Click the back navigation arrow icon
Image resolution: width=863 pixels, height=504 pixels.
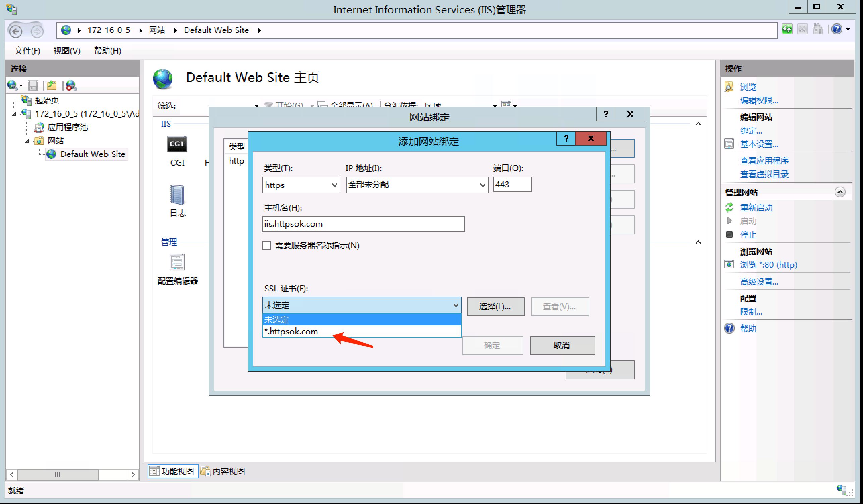coord(16,31)
